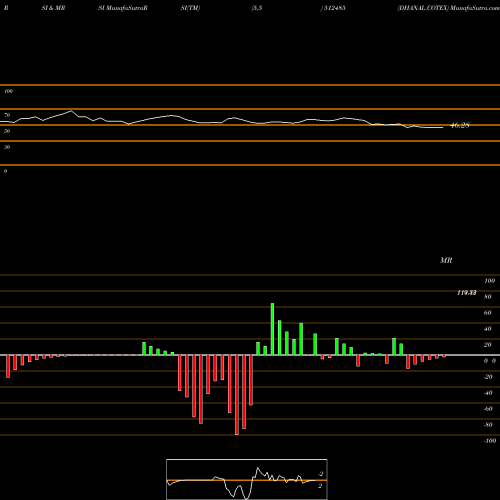Click the 60 label on MR scale
The image size is (500, 500).
click(488, 313)
